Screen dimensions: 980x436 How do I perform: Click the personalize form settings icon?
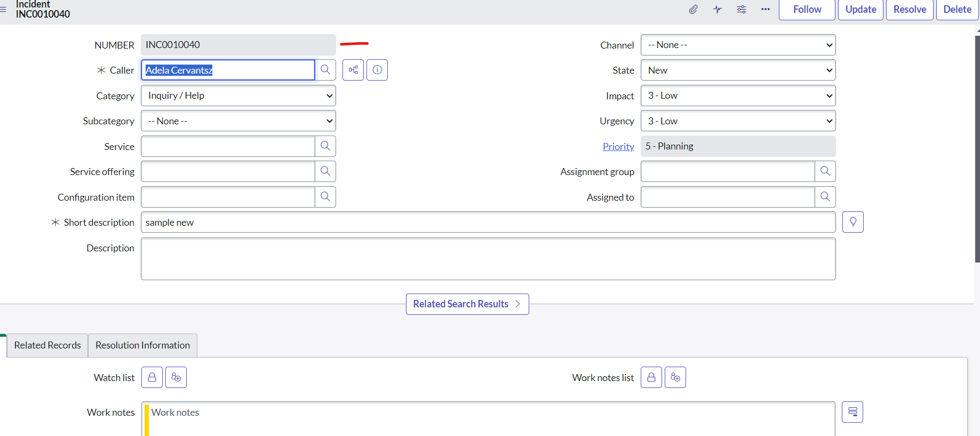[x=742, y=10]
